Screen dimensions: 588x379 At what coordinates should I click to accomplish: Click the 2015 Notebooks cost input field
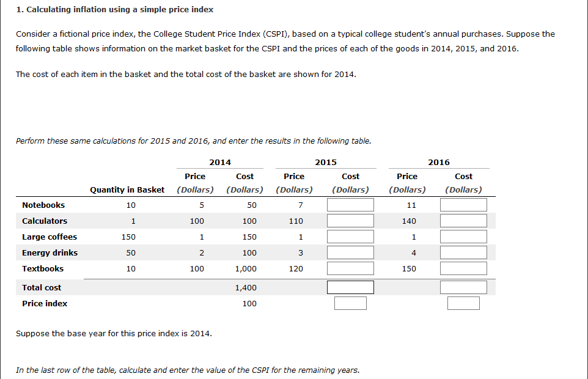coord(350,205)
